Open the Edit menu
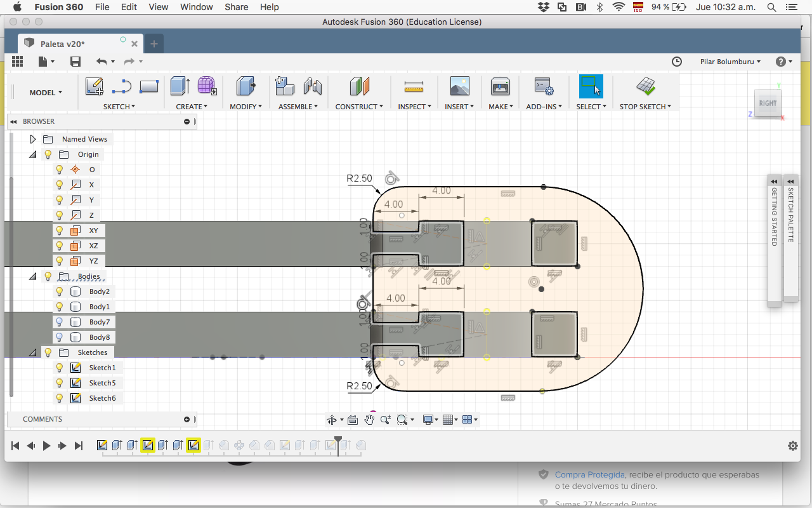 tap(129, 7)
